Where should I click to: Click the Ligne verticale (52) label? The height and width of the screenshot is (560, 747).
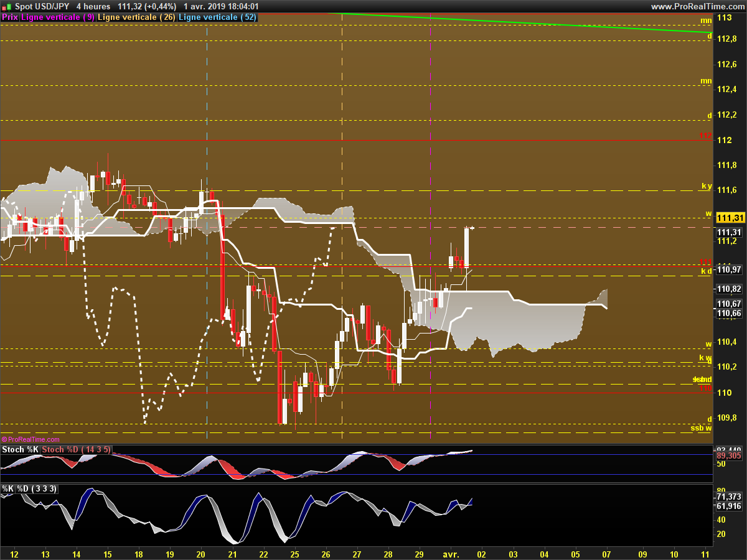pos(217,17)
